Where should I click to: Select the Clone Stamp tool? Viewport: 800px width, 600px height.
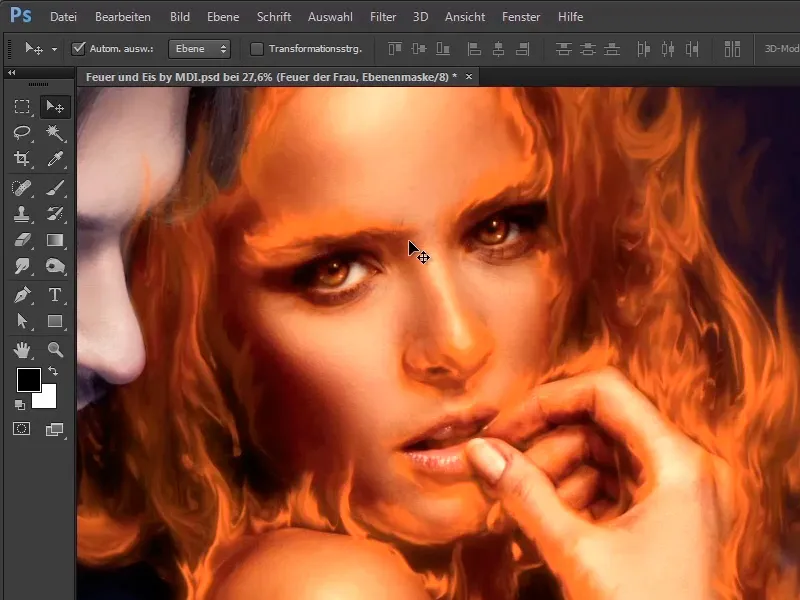[21, 214]
